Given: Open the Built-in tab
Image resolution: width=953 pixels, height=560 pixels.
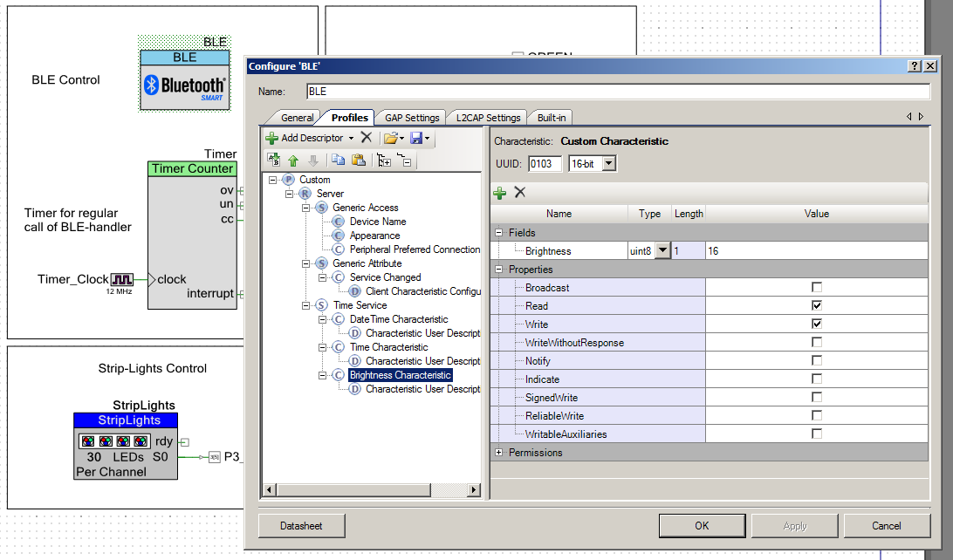Looking at the screenshot, I should pyautogui.click(x=552, y=118).
